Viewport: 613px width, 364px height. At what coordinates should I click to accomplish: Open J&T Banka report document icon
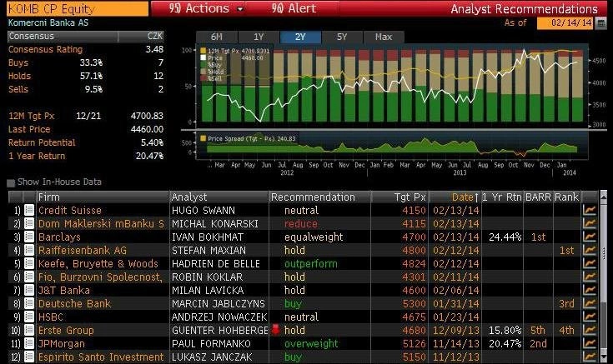tap(29, 290)
